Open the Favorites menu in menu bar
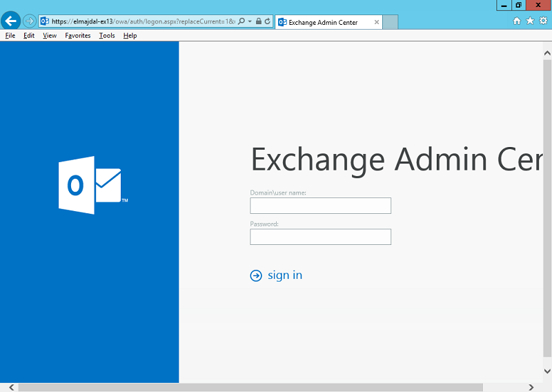The height and width of the screenshot is (392, 552). coord(78,35)
